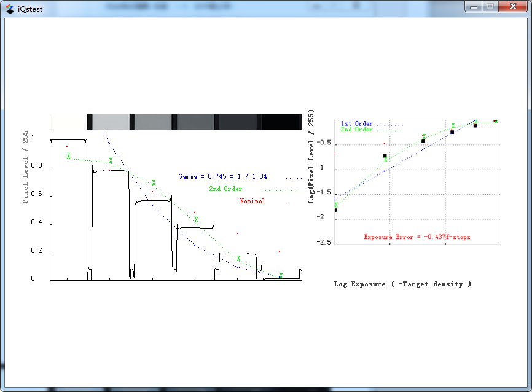Click the white patch of the grayscale strip

pos(68,122)
